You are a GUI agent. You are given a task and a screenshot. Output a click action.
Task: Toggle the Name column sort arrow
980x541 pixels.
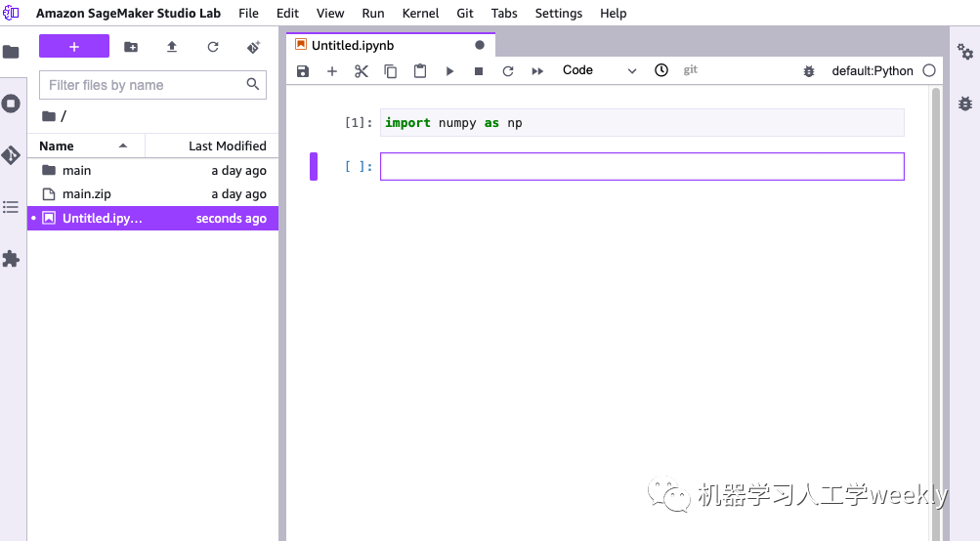click(x=123, y=146)
